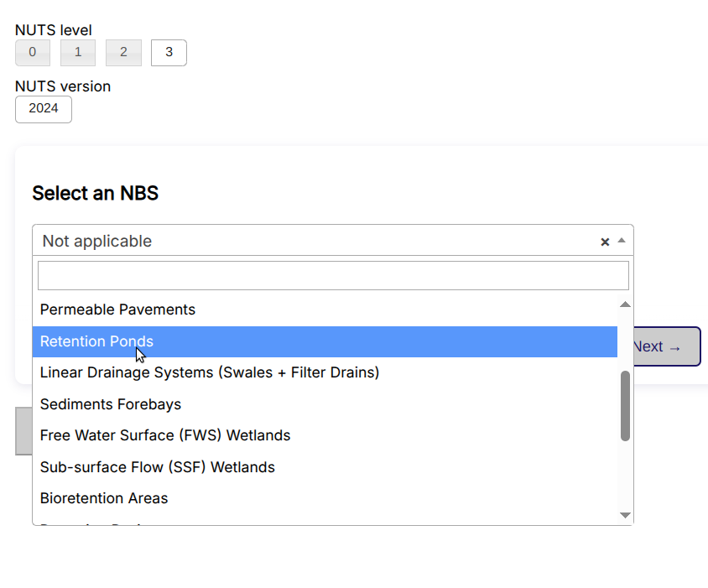Image resolution: width=708 pixels, height=588 pixels.
Task: Choose Free Water Surface (FWS) Wetlands
Action: (165, 435)
